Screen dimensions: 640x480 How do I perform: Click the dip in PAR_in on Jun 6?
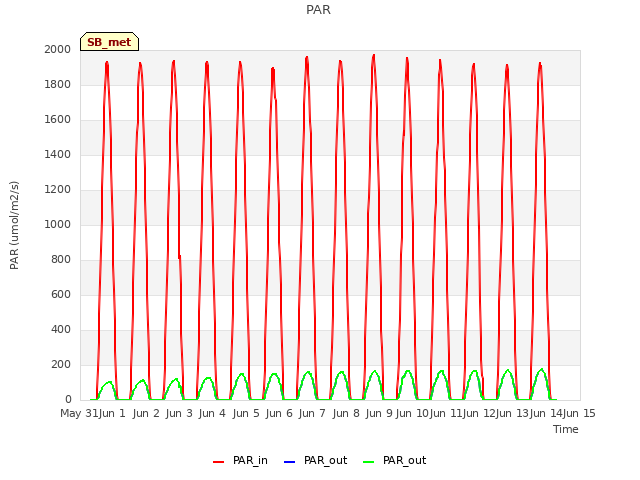tap(275, 99)
